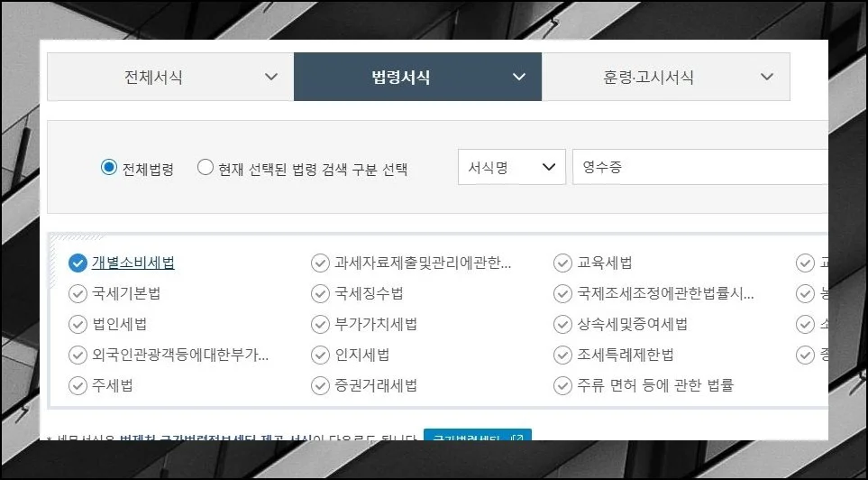Check the 증권거래세법 check icon
Screen dimensions: 868x480
[x=320, y=385]
